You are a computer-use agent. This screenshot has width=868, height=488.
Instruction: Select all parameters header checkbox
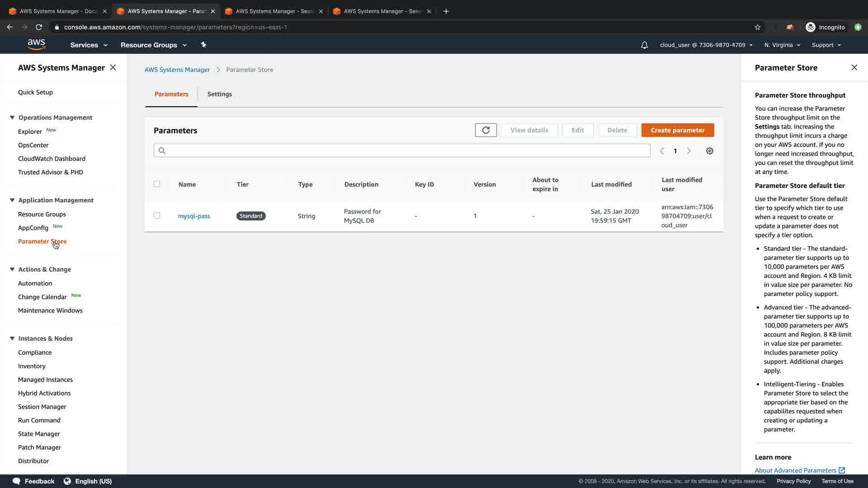tap(157, 184)
